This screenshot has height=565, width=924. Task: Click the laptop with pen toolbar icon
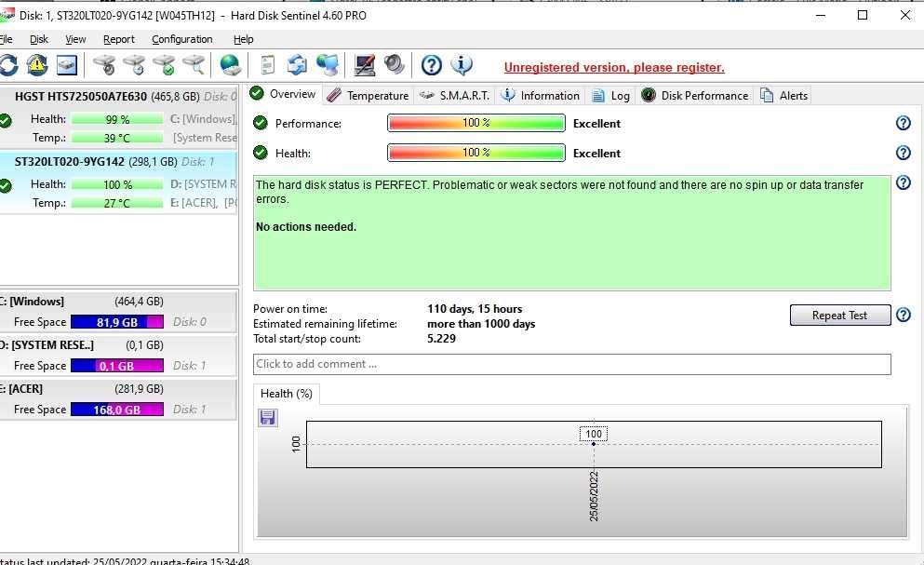pyautogui.click(x=365, y=65)
